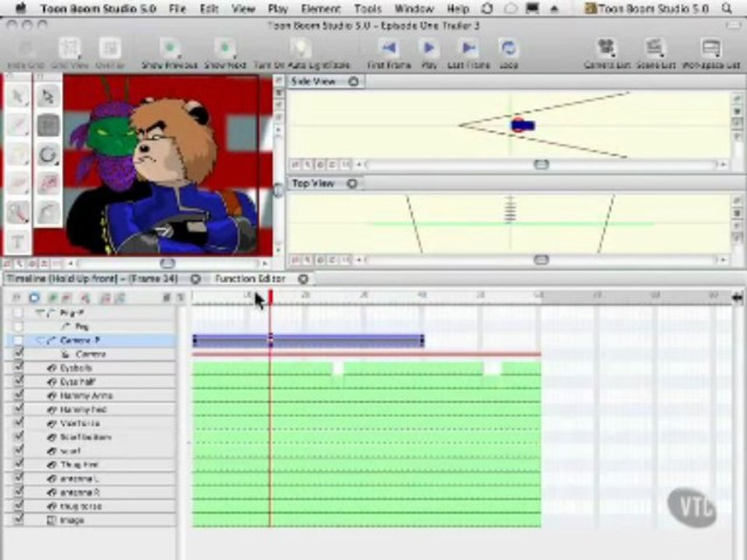Open the Element menu
The width and height of the screenshot is (747, 560).
pos(321,9)
